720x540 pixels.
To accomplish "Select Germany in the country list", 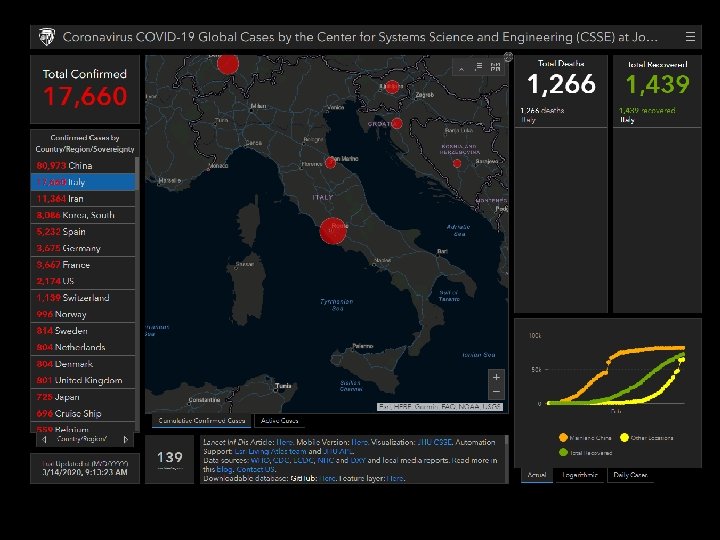I will pyautogui.click(x=83, y=248).
